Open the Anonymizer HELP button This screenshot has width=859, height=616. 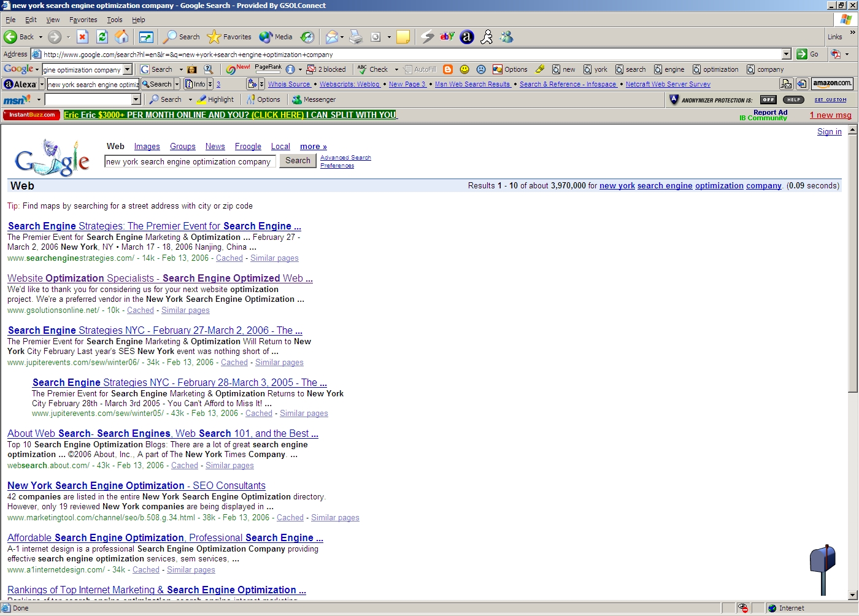793,99
